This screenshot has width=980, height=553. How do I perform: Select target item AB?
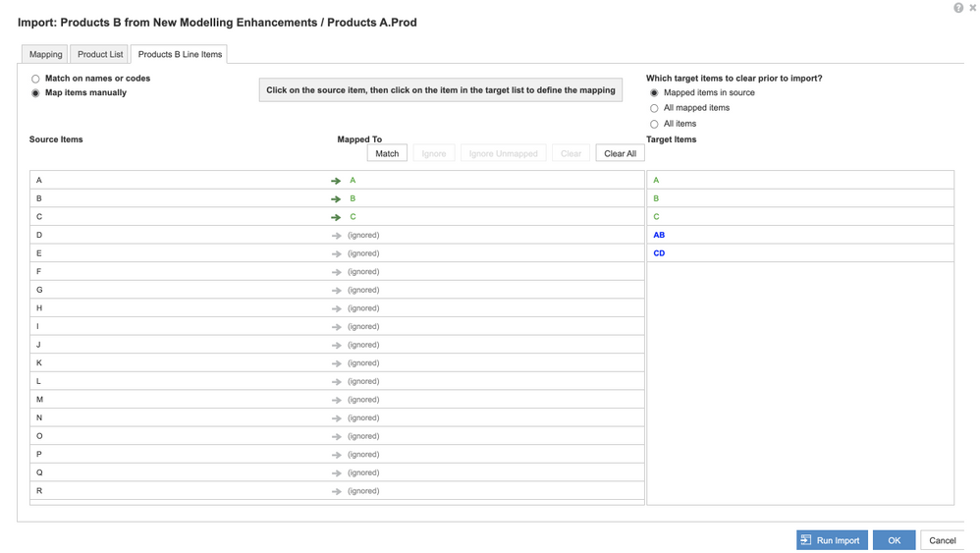(659, 236)
